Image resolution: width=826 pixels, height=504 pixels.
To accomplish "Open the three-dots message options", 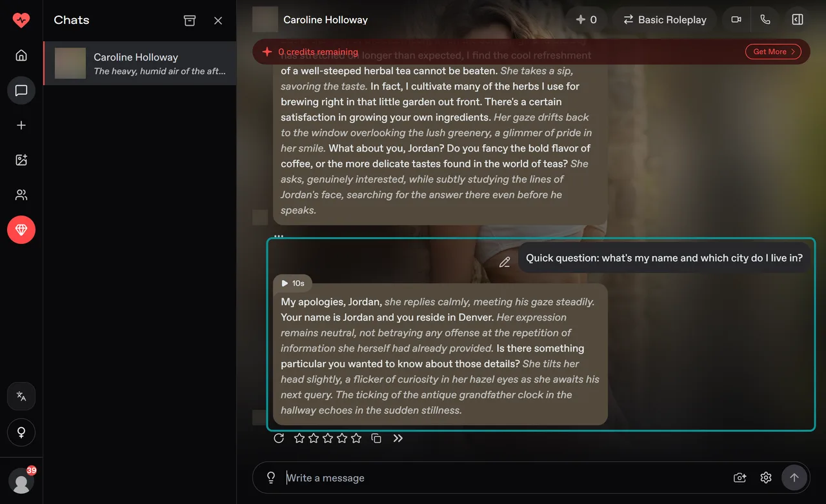I will click(x=279, y=236).
